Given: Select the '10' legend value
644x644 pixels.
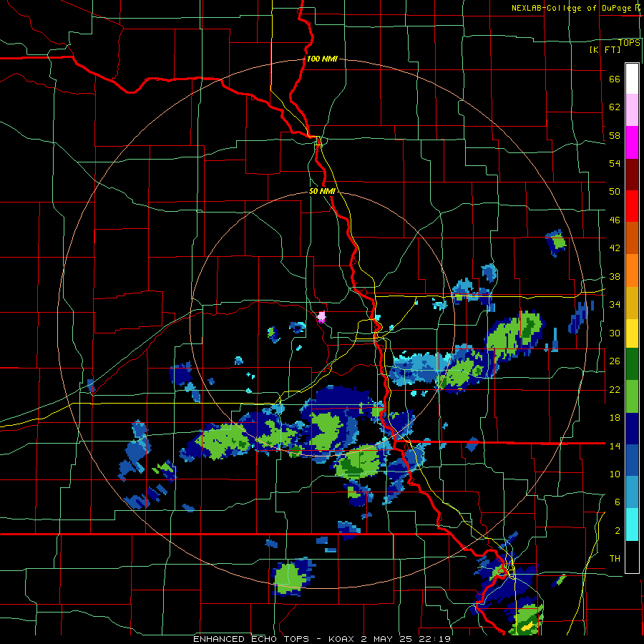Looking at the screenshot, I should pos(615,474).
